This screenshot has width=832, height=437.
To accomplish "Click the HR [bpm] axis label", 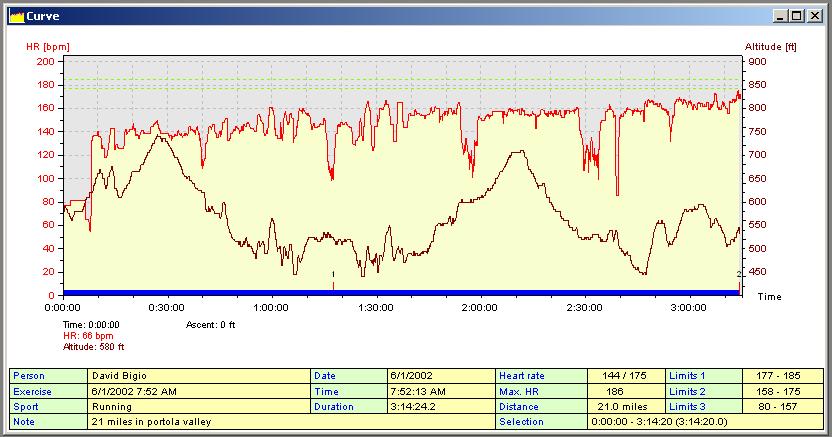I will pyautogui.click(x=48, y=47).
